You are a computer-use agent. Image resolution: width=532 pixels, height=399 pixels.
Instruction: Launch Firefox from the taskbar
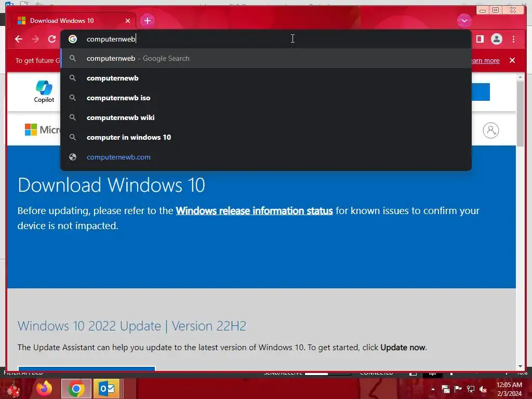click(44, 389)
